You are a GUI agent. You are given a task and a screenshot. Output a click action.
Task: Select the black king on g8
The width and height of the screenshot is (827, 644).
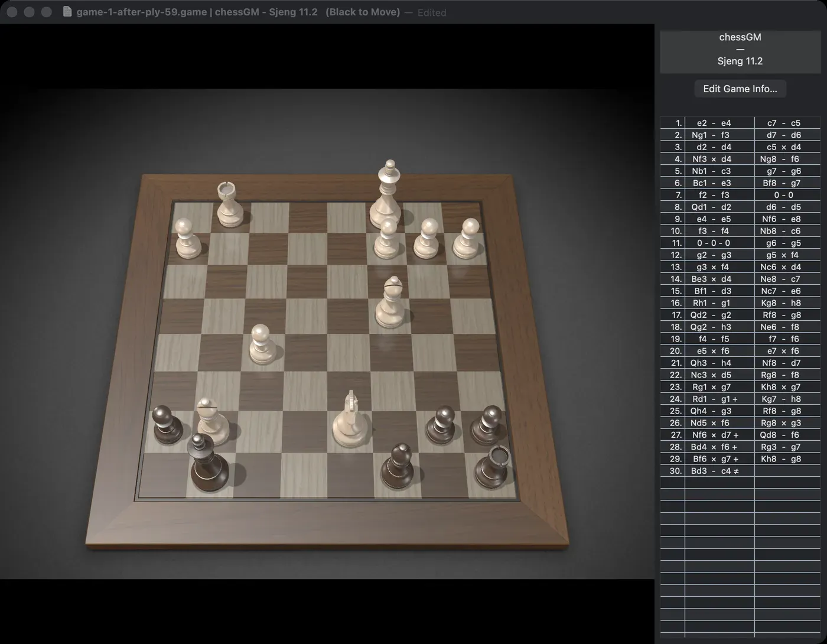pos(207,462)
